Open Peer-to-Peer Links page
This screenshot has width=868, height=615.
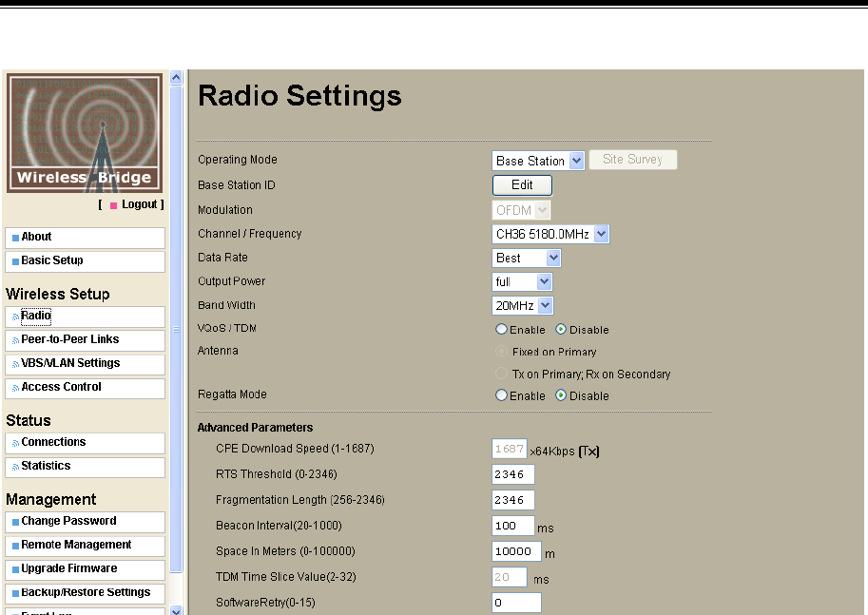pyautogui.click(x=85, y=340)
